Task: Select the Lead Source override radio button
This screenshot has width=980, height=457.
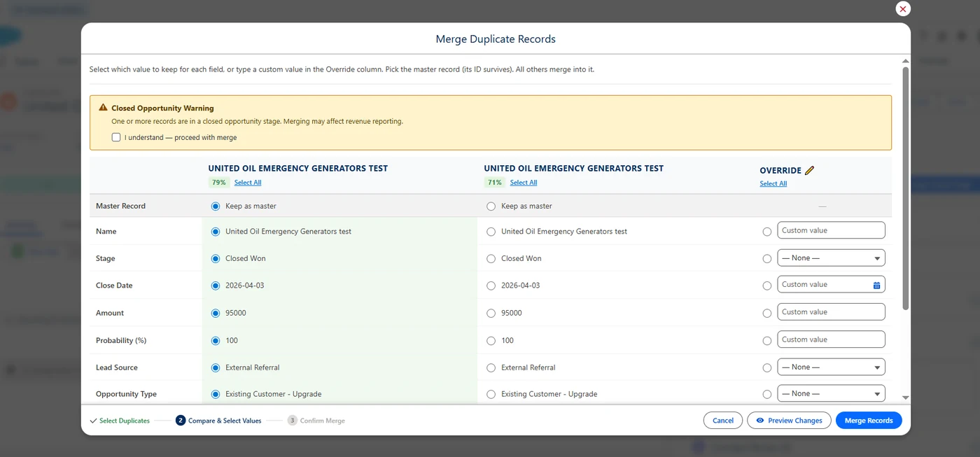Action: pyautogui.click(x=767, y=367)
